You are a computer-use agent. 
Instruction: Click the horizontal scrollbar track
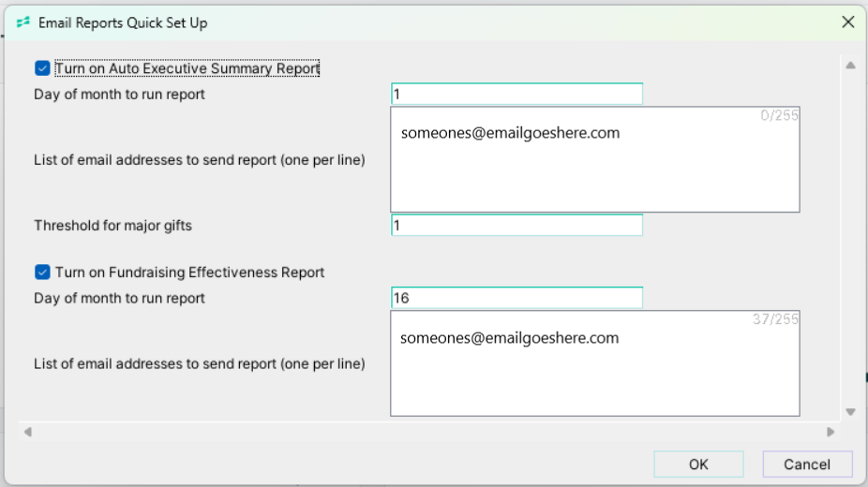(429, 432)
